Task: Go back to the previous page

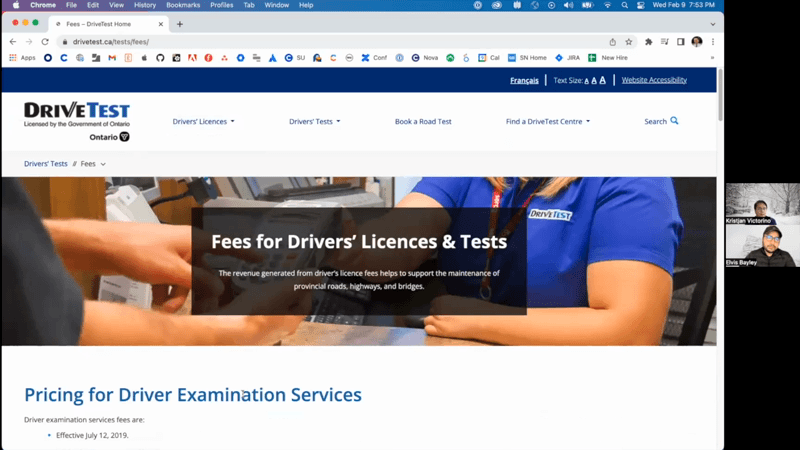Action: click(13, 42)
